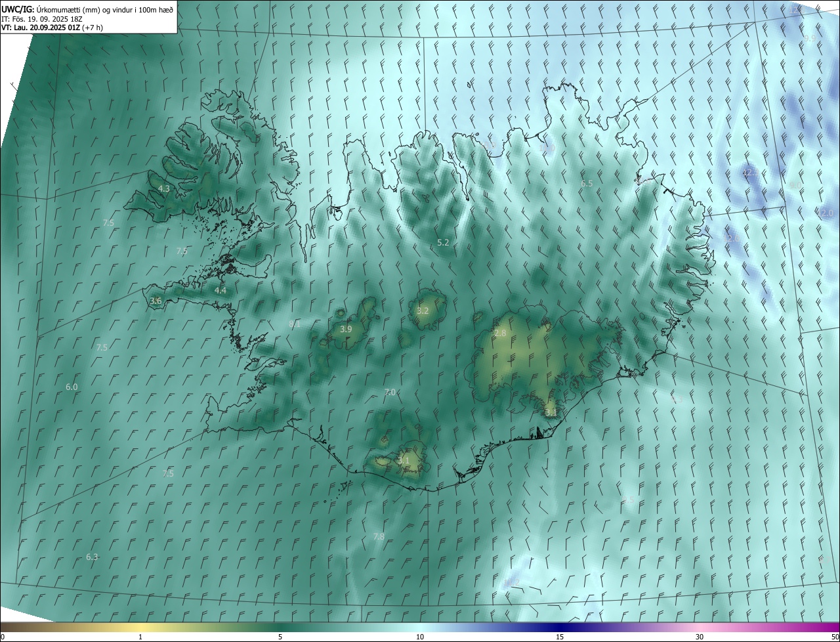Image resolution: width=840 pixels, height=642 pixels.
Task: Click the 3.9 value on the map
Action: [346, 329]
